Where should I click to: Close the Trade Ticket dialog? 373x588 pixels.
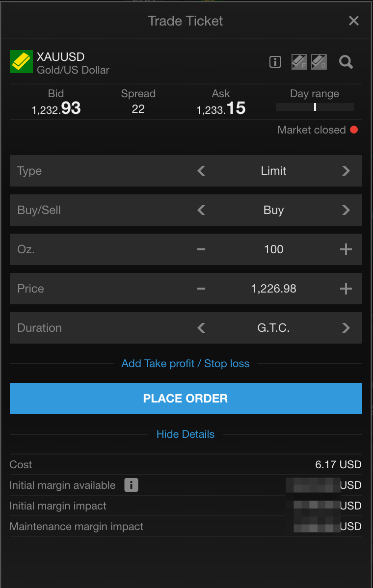353,21
